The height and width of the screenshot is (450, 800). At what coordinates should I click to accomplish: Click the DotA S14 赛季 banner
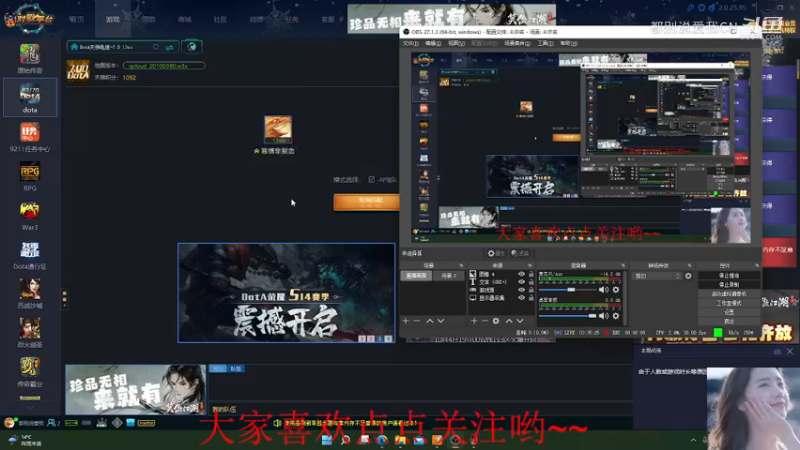pyautogui.click(x=286, y=293)
